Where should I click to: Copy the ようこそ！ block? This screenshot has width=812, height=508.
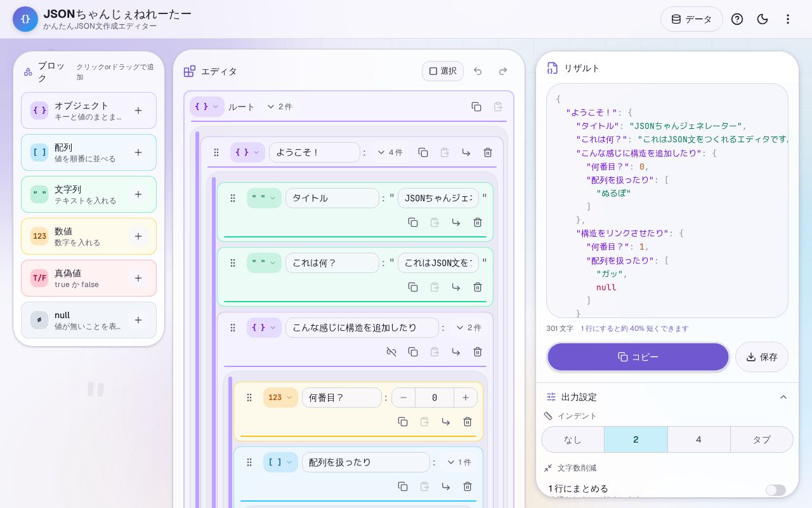point(423,152)
